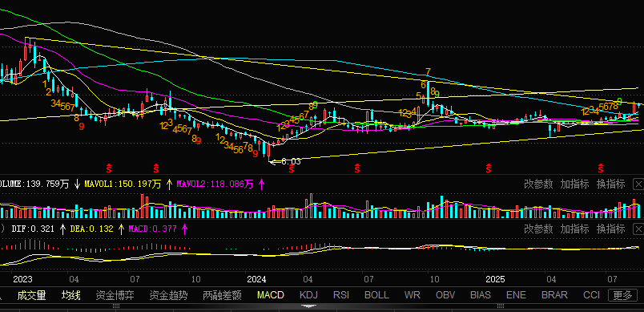Click 加指标 in the MACD panel

click(574, 229)
